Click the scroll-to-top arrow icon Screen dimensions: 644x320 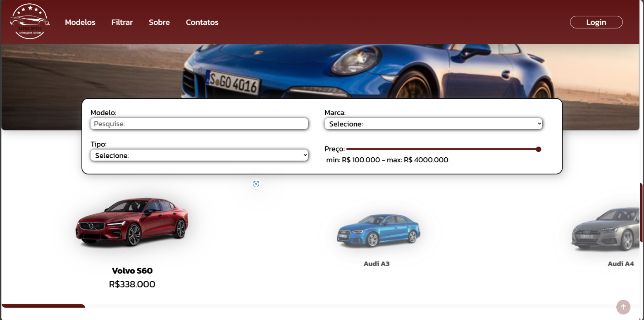pyautogui.click(x=623, y=307)
